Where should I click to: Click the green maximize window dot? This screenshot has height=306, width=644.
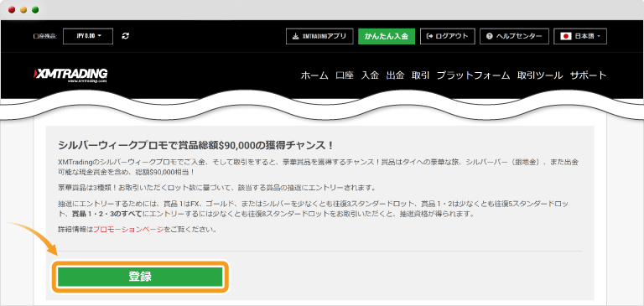click(35, 10)
